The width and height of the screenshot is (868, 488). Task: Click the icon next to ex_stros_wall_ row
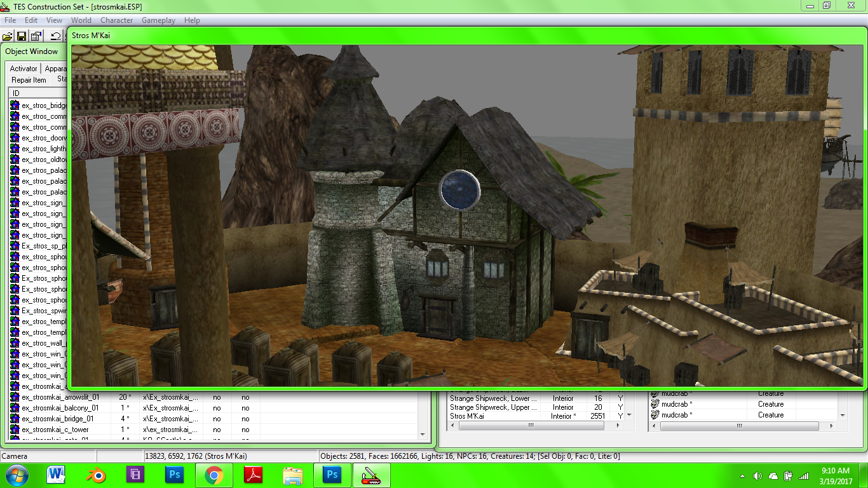tap(15, 343)
